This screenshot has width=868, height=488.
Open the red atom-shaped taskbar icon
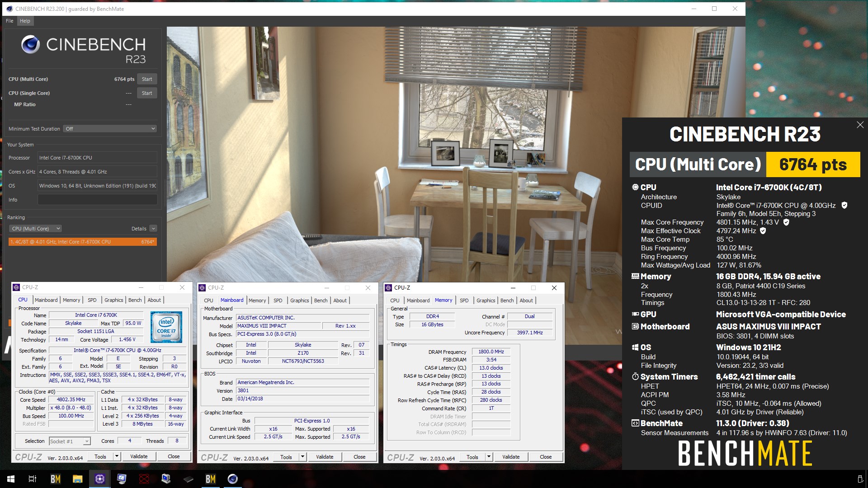click(x=144, y=479)
